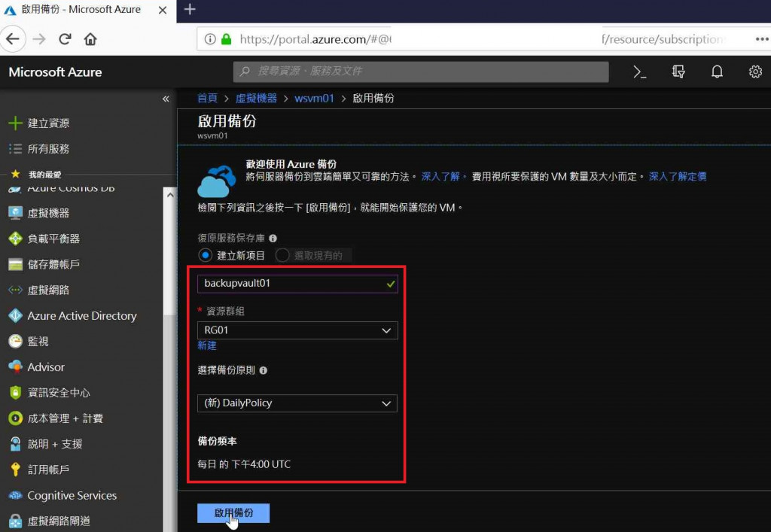Screen dimensions: 771x532
Task: Collapse the left sidebar with double chevron
Action: pyautogui.click(x=166, y=99)
